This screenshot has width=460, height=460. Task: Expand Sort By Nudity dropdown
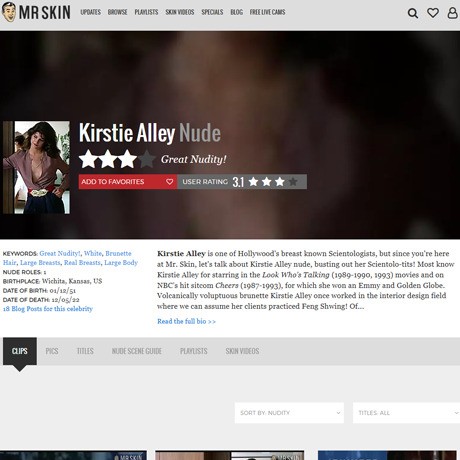(289, 413)
